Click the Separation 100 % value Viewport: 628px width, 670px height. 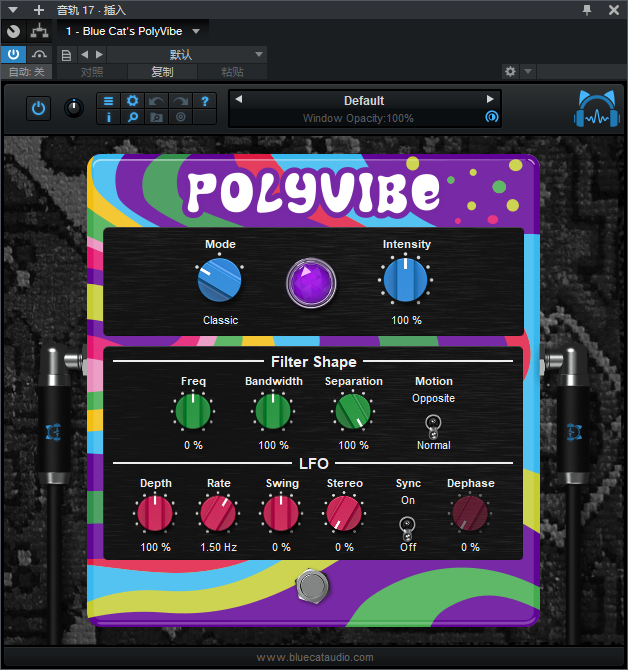coord(353,445)
